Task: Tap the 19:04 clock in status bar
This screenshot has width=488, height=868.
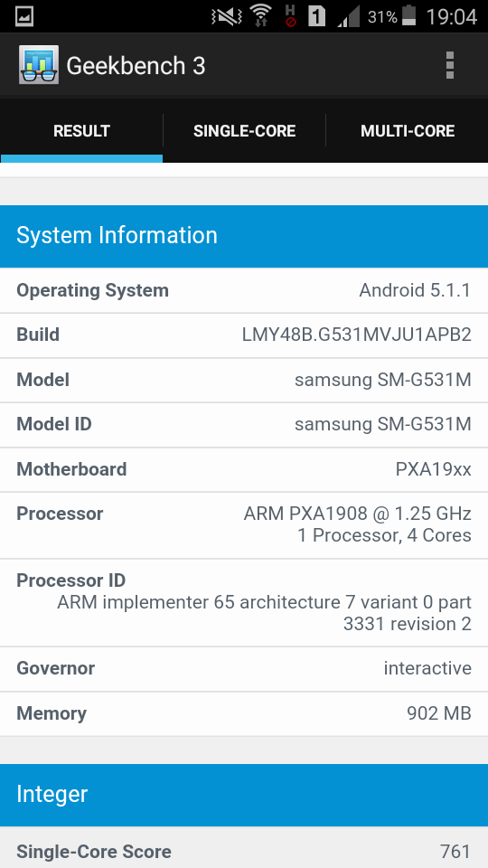Action: (452, 16)
